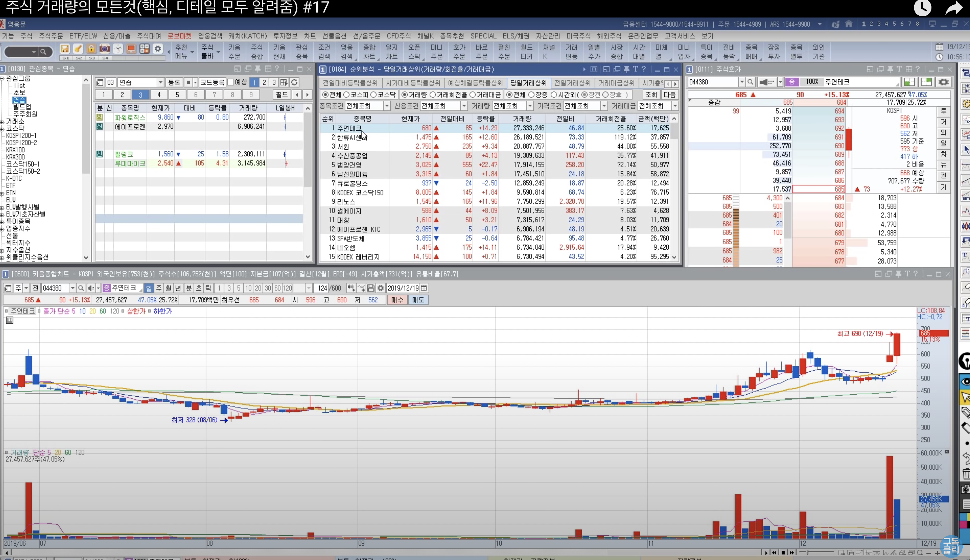Screen dimensions: 970x560
Task: Open the 연습 group dropdown
Action: click(x=161, y=82)
